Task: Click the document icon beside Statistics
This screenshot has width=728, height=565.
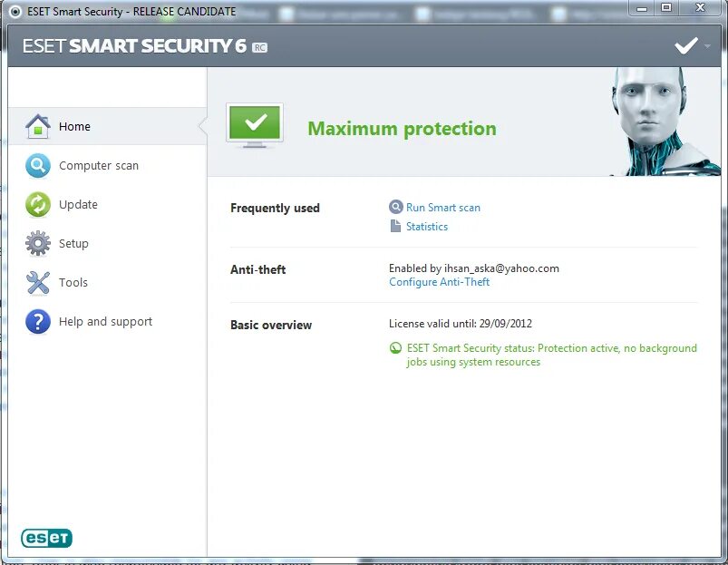Action: [395, 227]
